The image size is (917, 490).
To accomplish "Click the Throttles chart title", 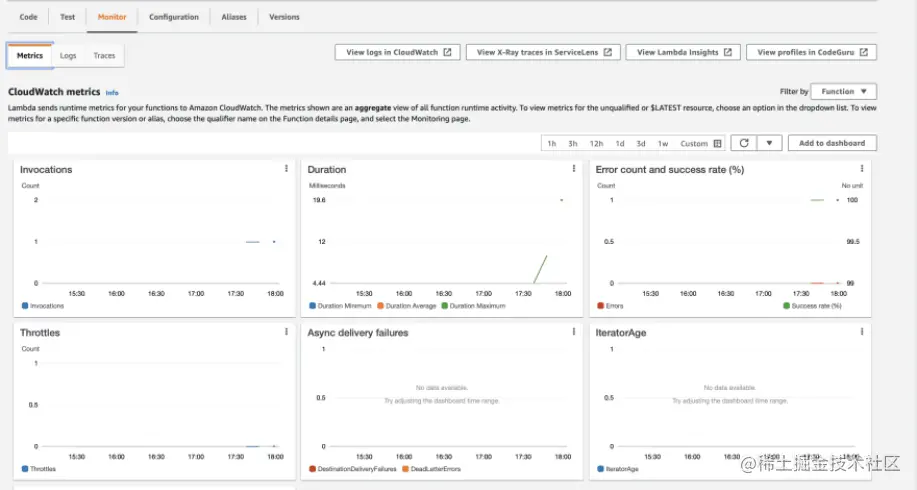I will point(40,333).
